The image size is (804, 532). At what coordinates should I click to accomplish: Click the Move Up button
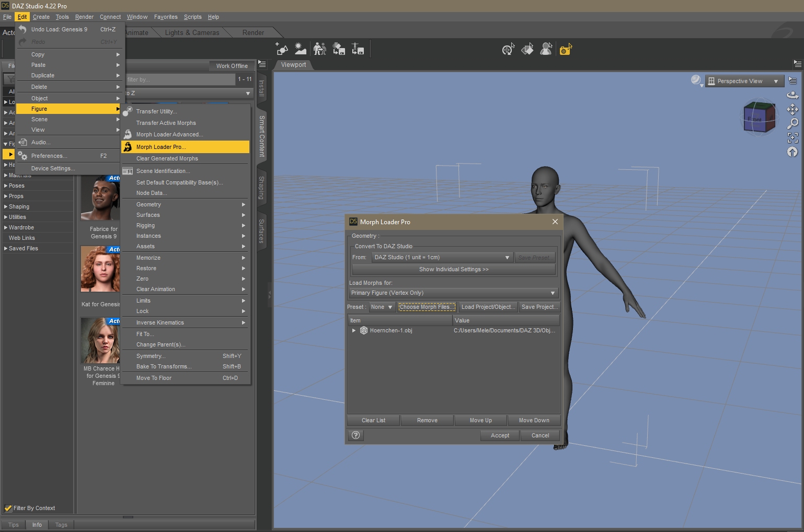point(480,420)
